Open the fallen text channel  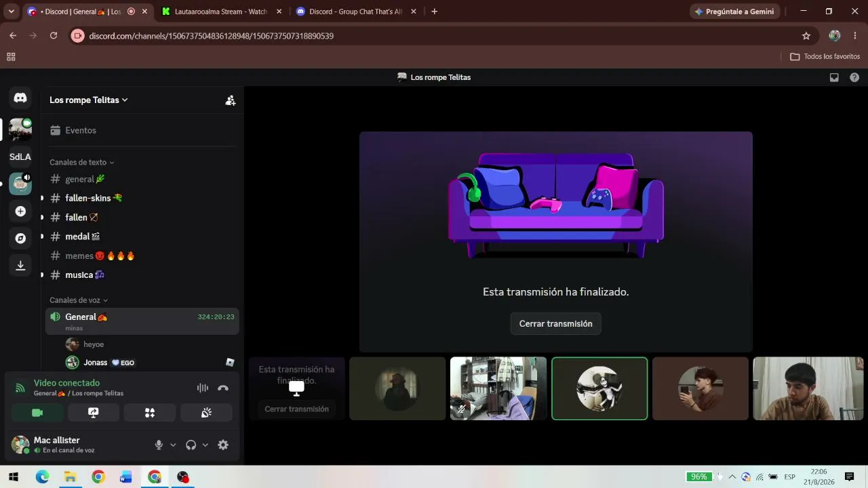[142, 218]
